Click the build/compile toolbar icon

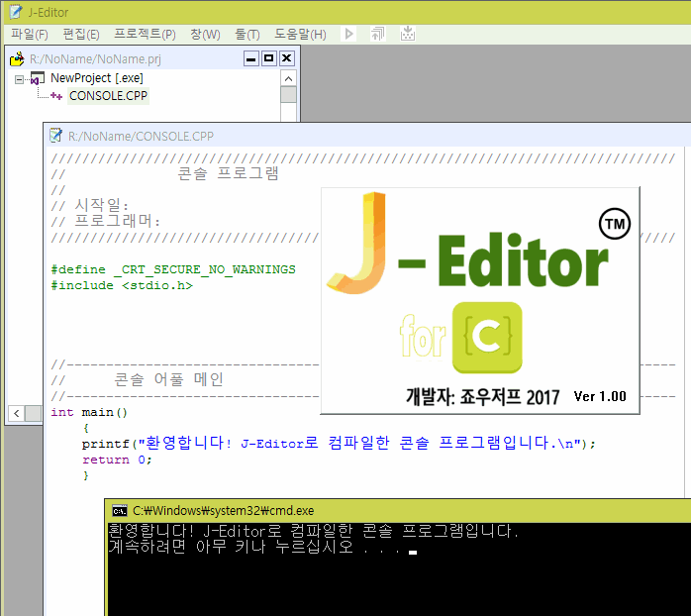pos(377,34)
